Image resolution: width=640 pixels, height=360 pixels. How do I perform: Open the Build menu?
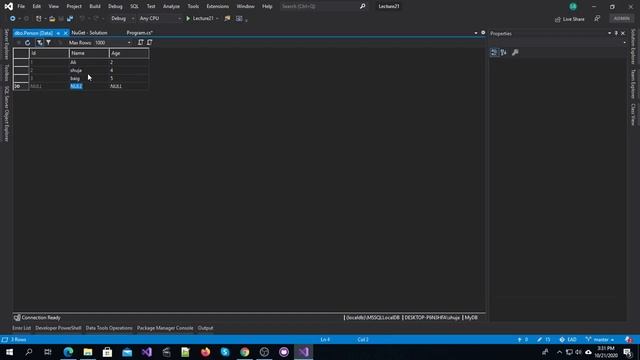tap(95, 6)
